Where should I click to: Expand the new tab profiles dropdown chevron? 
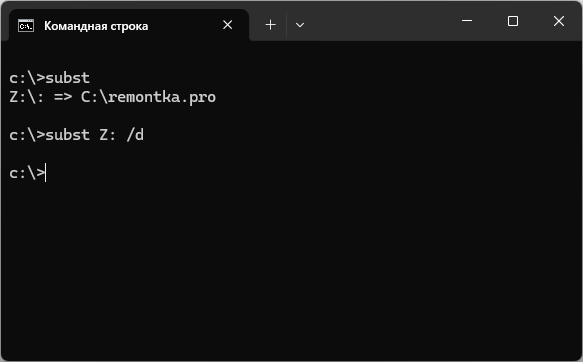300,25
